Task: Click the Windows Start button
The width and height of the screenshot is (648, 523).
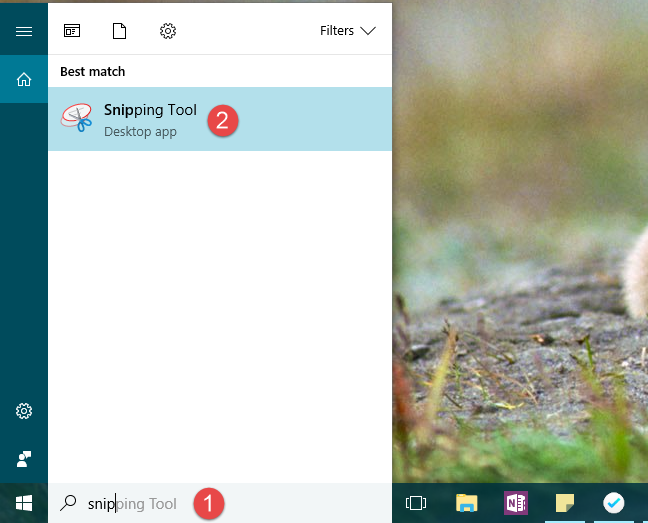Action: pyautogui.click(x=24, y=503)
